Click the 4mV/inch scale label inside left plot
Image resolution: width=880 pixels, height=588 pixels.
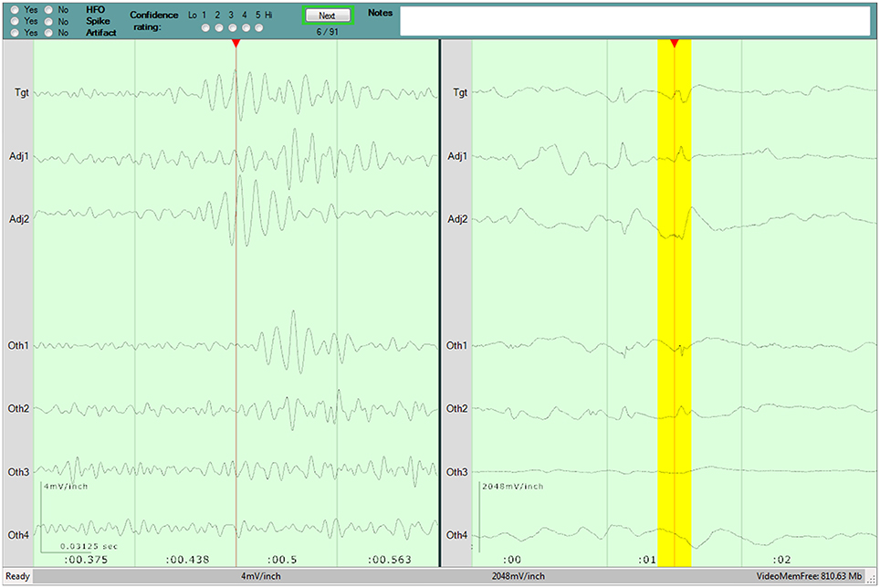pyautogui.click(x=66, y=487)
